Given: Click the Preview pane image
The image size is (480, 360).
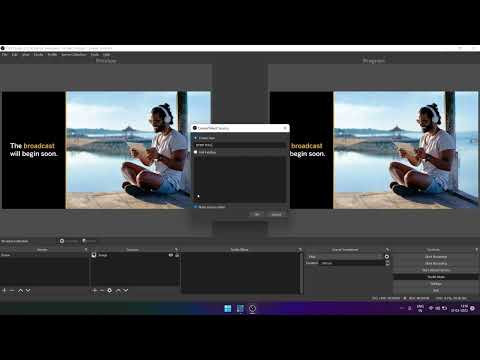Looking at the screenshot, I should [x=106, y=150].
